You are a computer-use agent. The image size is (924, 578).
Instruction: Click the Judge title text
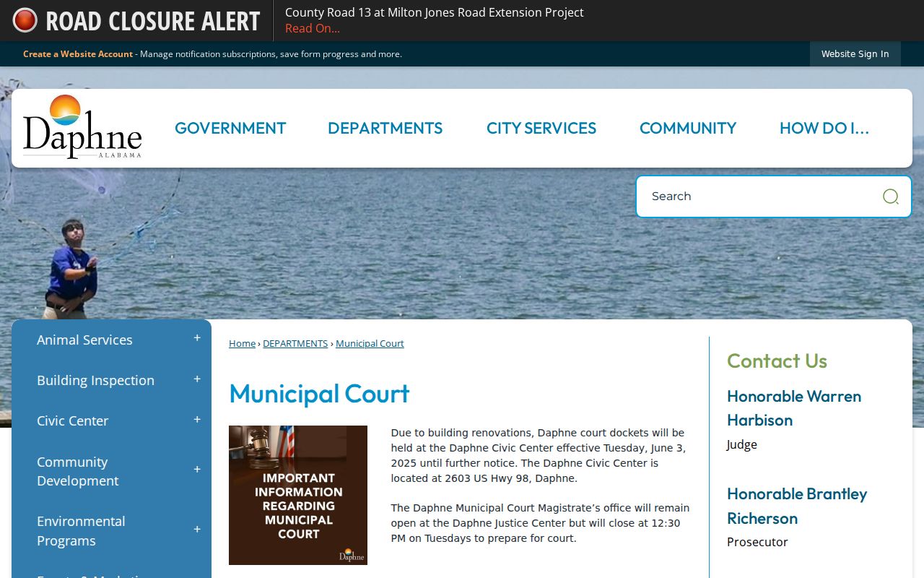[742, 444]
